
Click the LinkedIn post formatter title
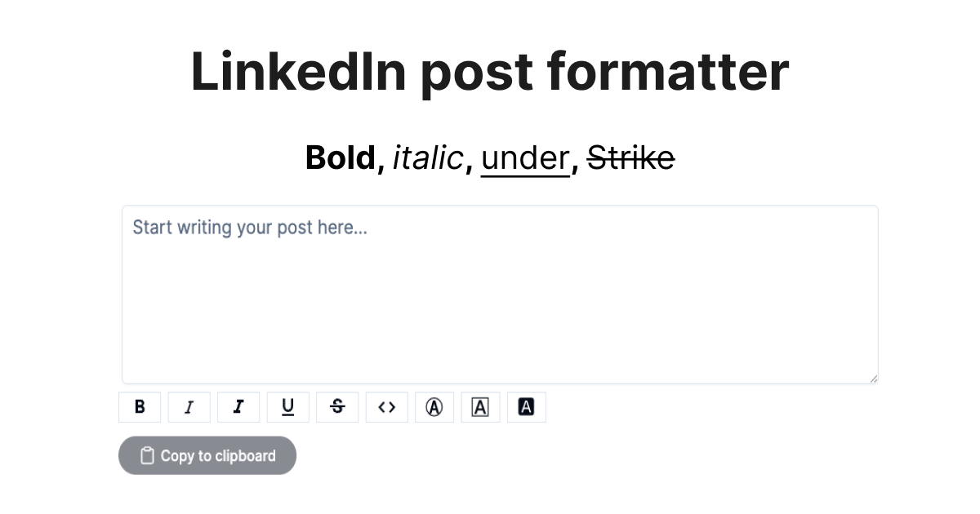[x=489, y=72]
